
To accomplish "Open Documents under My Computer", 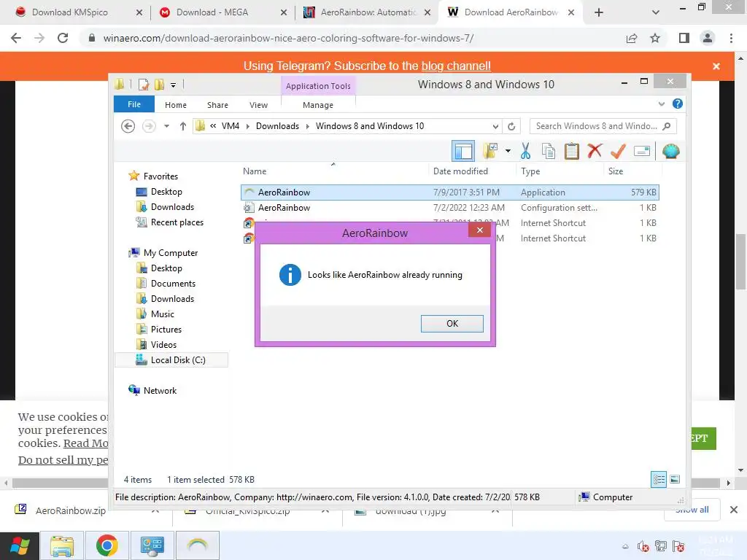I will point(166,284).
